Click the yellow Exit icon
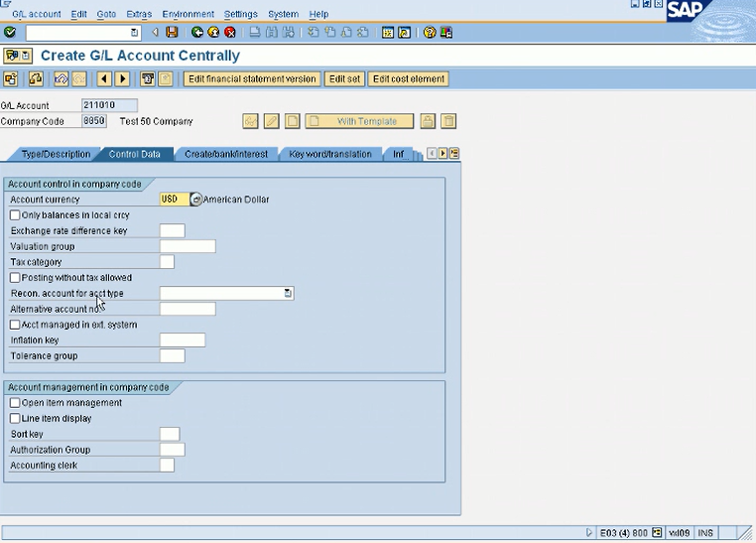Viewport: 756px width, 543px height. coord(213,33)
